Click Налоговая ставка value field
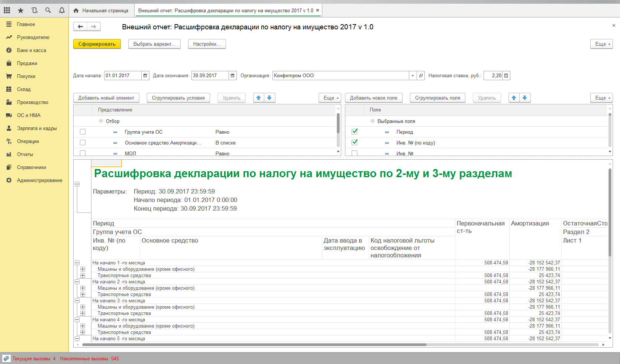The image size is (620, 364). click(493, 75)
